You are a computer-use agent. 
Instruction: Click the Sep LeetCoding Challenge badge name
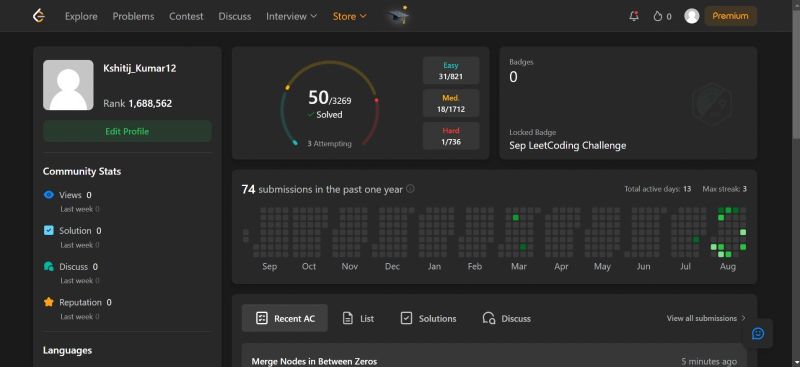pos(567,145)
